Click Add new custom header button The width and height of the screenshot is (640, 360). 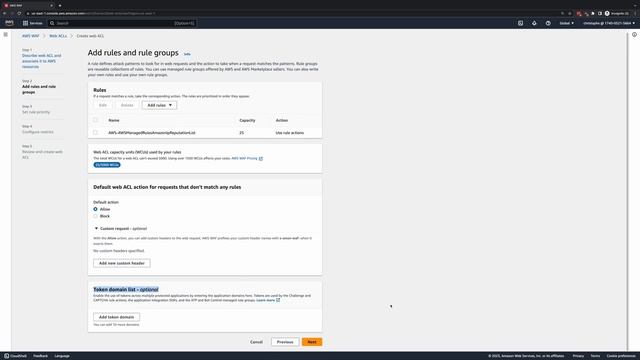[x=122, y=263]
